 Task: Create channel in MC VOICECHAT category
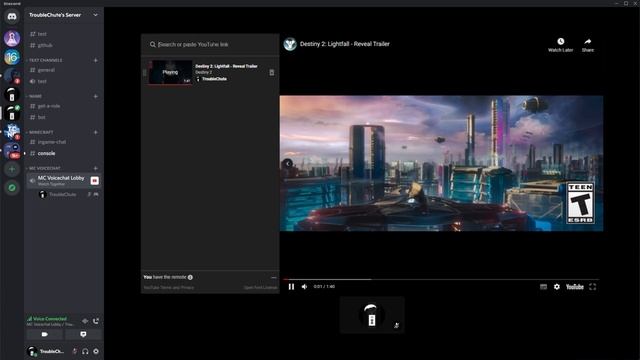[x=96, y=168]
